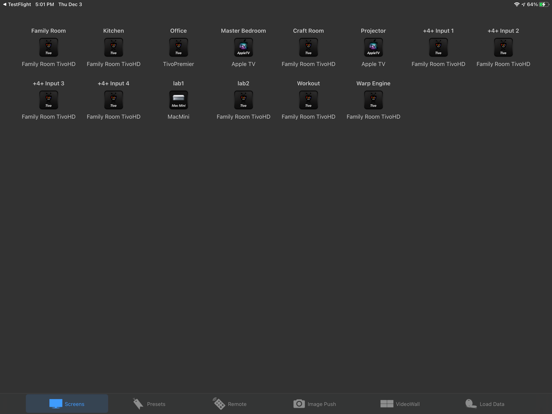Go to the Remote tab
552x414 pixels.
pos(230,404)
